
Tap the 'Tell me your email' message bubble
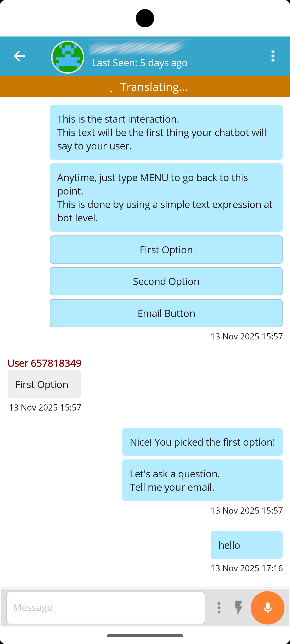click(x=202, y=480)
